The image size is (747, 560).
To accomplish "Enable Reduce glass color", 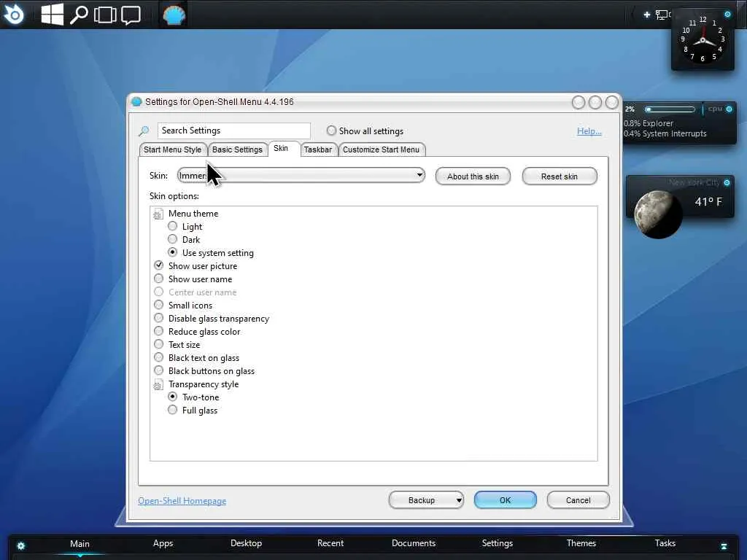I will point(158,331).
